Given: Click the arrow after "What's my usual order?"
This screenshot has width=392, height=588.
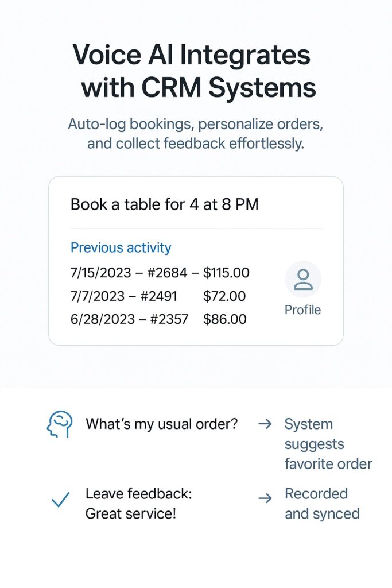Looking at the screenshot, I should 265,424.
